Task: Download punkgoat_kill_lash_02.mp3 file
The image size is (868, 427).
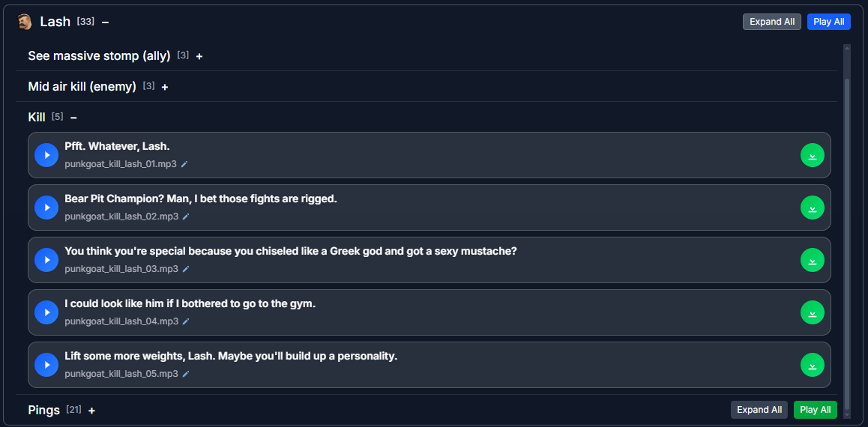Action: pyautogui.click(x=812, y=208)
